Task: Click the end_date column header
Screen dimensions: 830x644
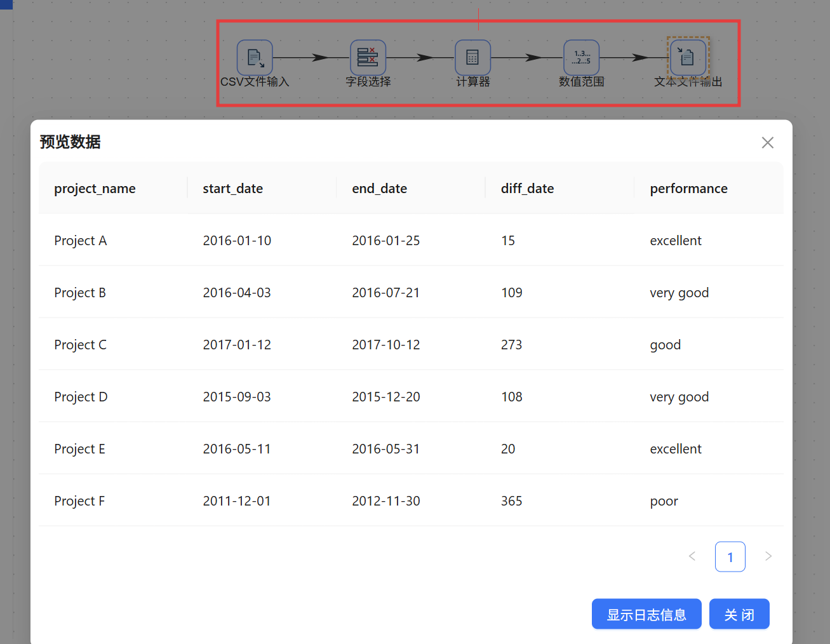Action: [411, 188]
